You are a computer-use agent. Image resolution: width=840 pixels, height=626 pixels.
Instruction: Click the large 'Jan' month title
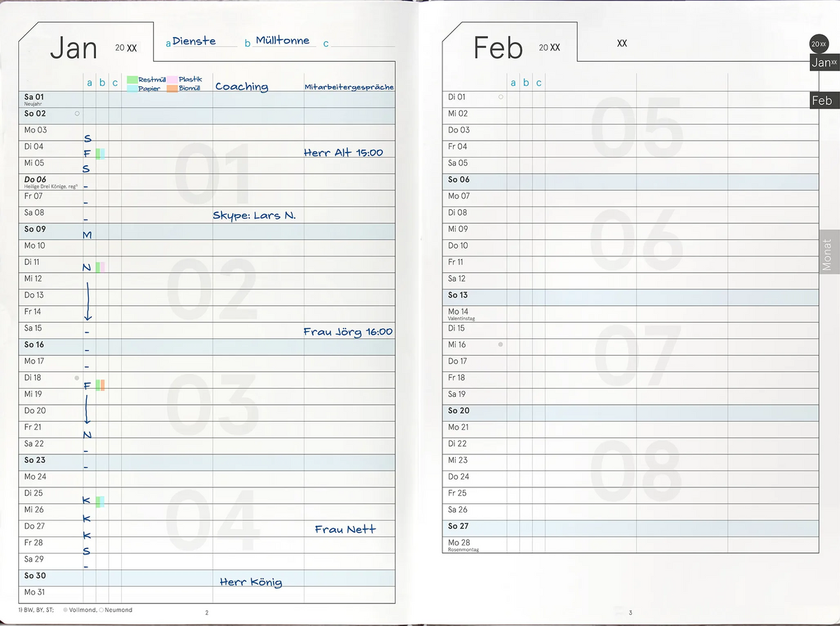pyautogui.click(x=73, y=48)
